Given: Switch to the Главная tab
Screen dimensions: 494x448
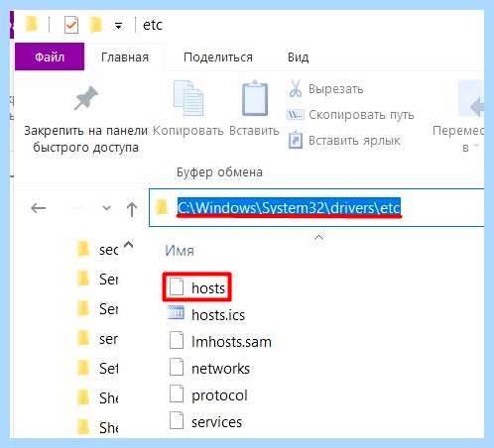Looking at the screenshot, I should pos(125,57).
